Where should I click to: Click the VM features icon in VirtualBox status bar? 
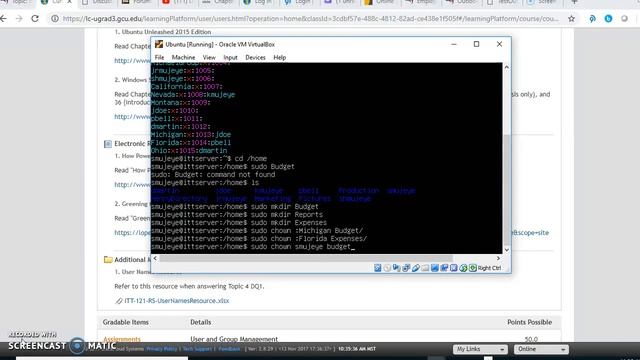tap(453, 268)
